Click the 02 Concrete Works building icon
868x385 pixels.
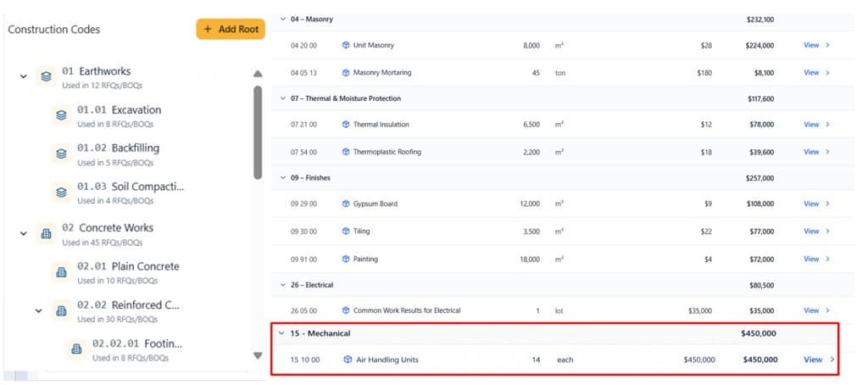[47, 234]
